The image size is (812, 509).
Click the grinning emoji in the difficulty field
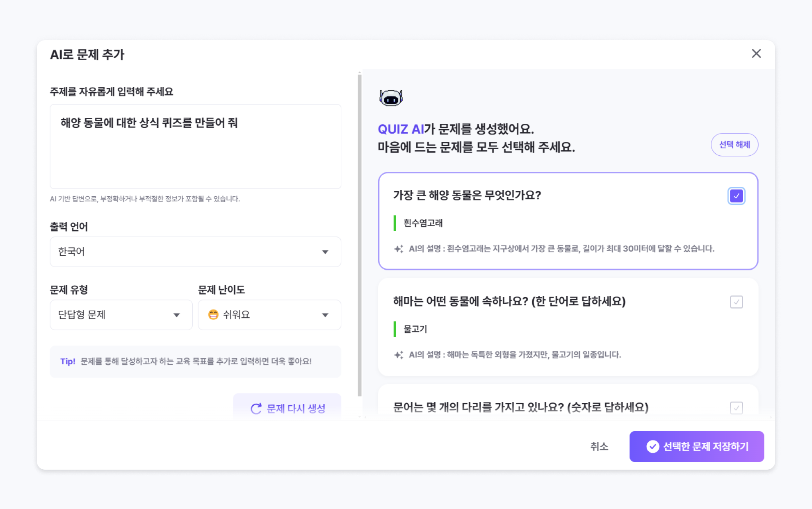pyautogui.click(x=213, y=315)
